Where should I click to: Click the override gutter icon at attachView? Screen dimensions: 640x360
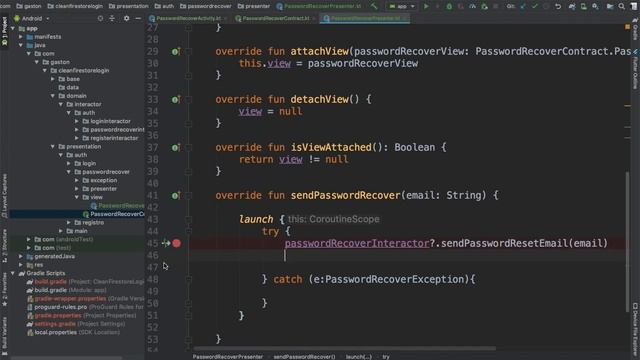(176, 51)
